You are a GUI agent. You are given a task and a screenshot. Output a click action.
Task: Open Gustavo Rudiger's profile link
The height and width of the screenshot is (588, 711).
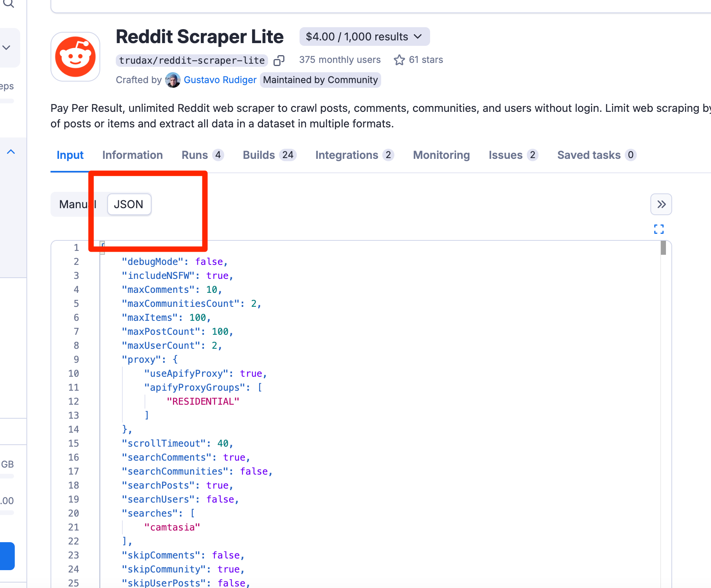click(x=220, y=80)
